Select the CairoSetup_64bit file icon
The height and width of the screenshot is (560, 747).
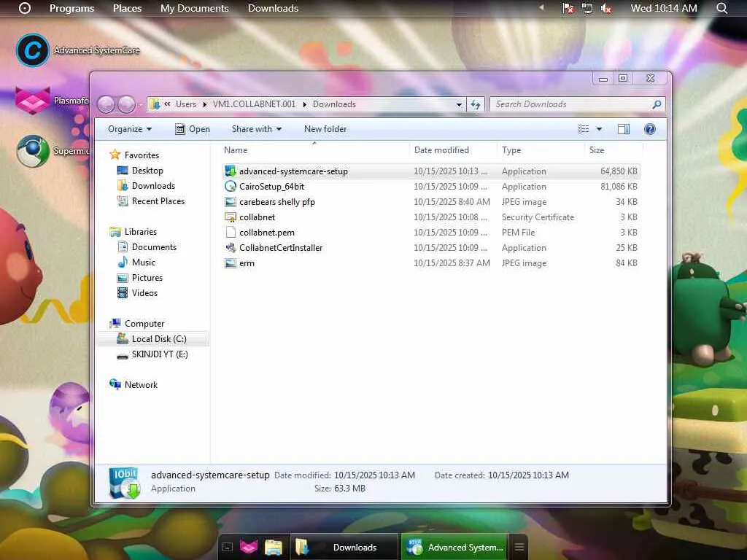click(x=231, y=187)
